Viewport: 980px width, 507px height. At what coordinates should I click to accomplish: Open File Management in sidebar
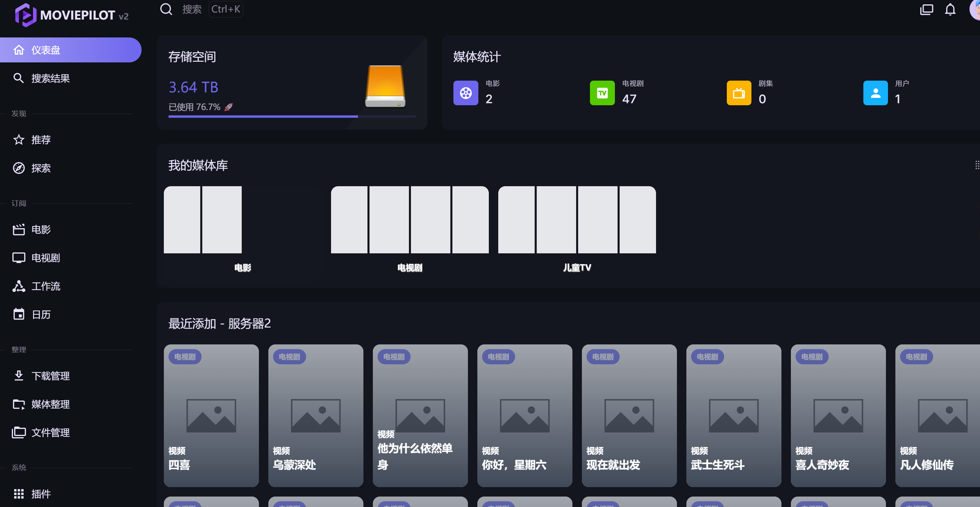click(x=50, y=433)
